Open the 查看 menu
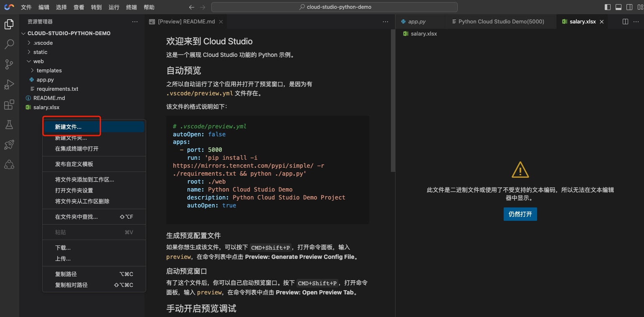The image size is (644, 317). pos(79,7)
